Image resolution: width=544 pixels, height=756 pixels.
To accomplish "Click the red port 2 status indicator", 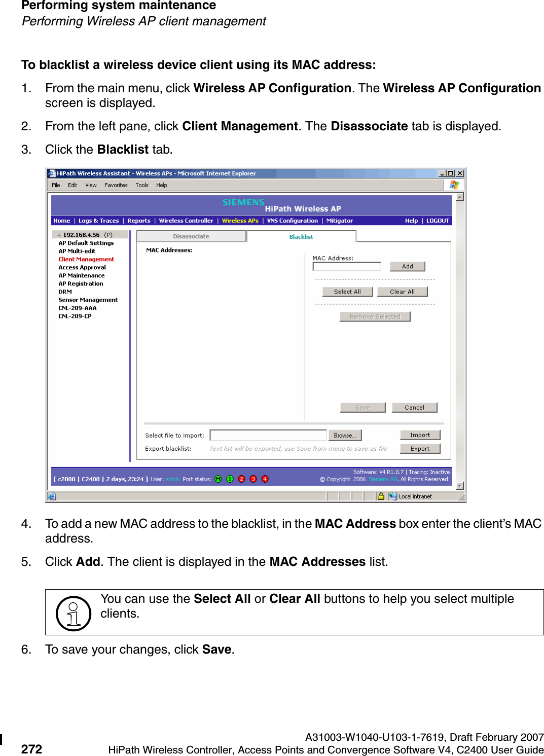I will [242, 478].
